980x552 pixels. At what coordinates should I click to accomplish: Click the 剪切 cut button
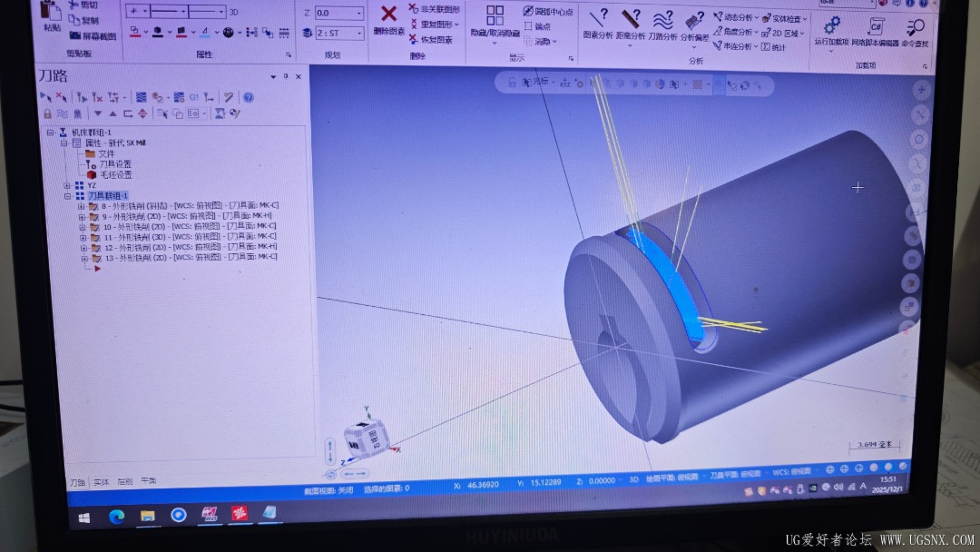click(83, 5)
